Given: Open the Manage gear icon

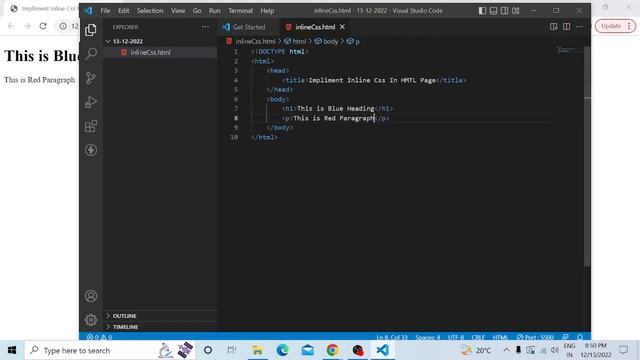Looking at the screenshot, I should [x=91, y=320].
